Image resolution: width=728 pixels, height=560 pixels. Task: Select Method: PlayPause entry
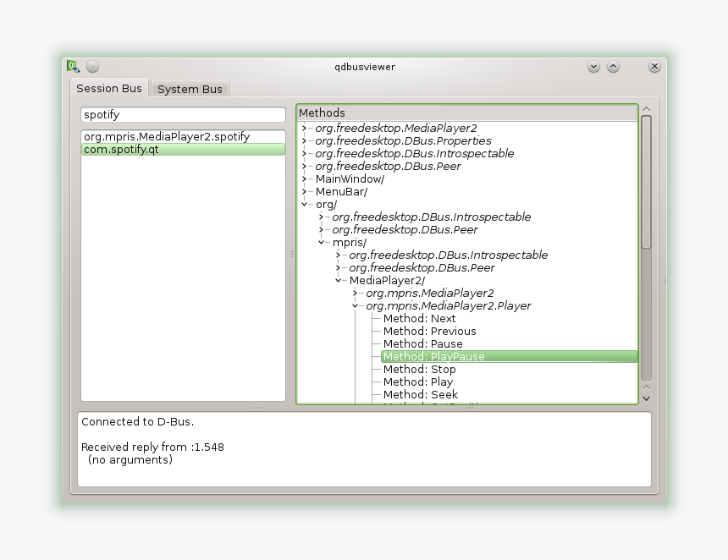pyautogui.click(x=433, y=357)
